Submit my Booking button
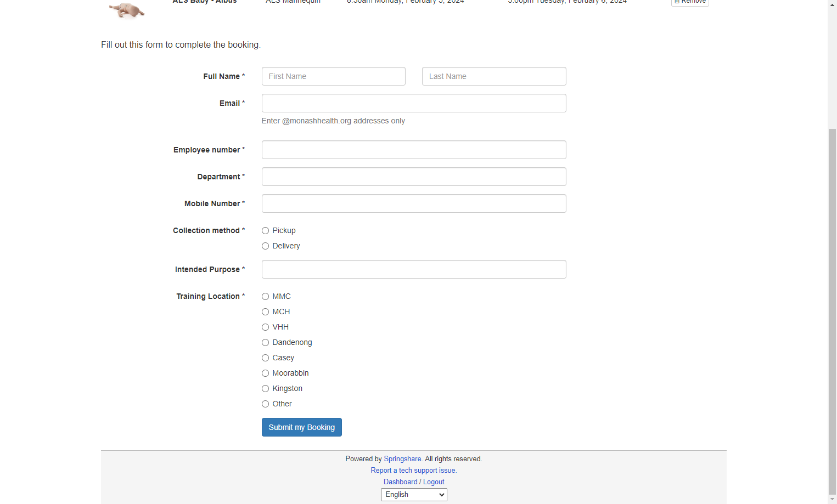 301,427
